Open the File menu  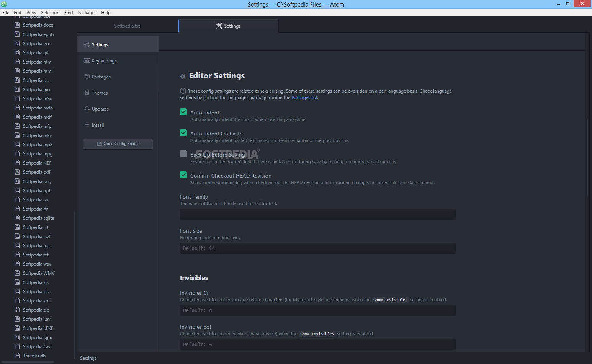(6, 13)
